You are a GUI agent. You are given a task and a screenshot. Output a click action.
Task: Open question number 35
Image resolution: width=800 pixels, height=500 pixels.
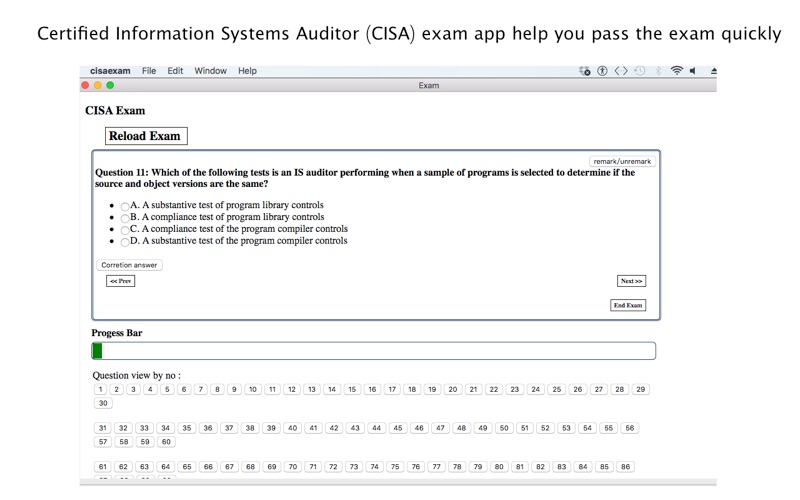187,428
